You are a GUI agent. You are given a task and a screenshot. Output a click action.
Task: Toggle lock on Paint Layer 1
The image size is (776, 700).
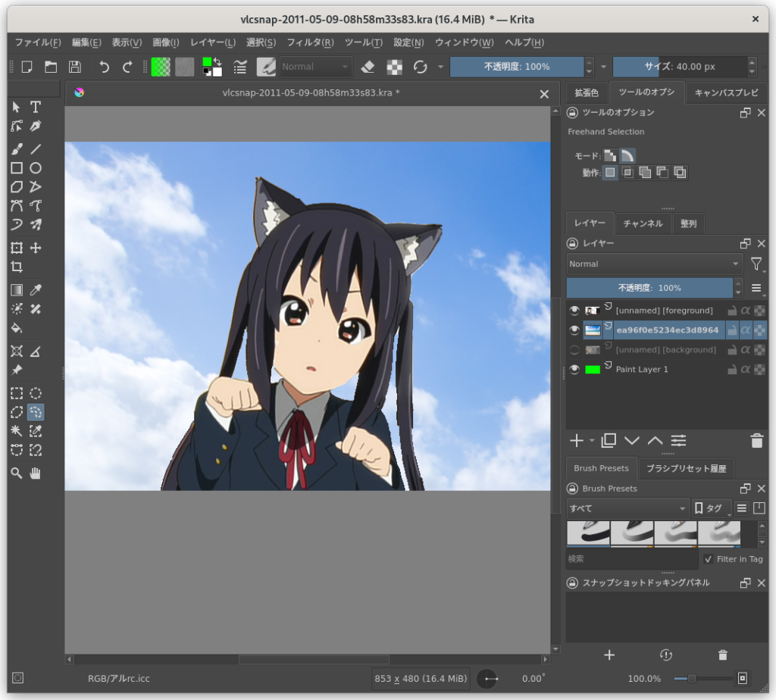click(732, 369)
